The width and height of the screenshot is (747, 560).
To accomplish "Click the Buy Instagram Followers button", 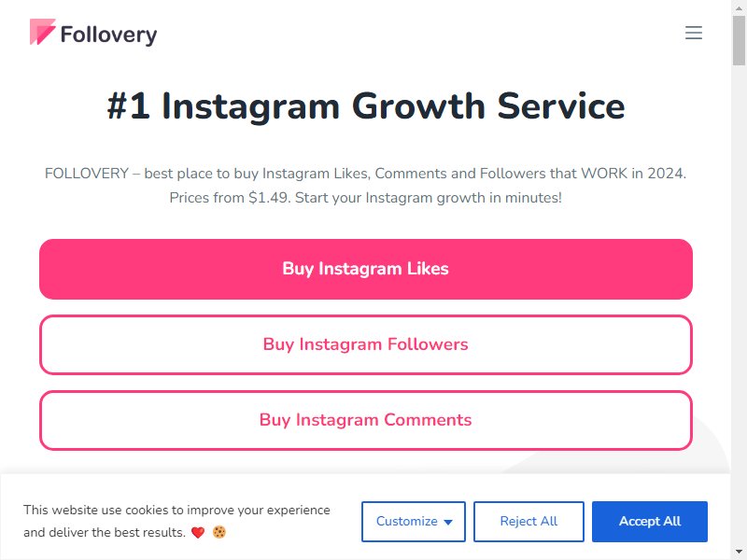I will 365,344.
